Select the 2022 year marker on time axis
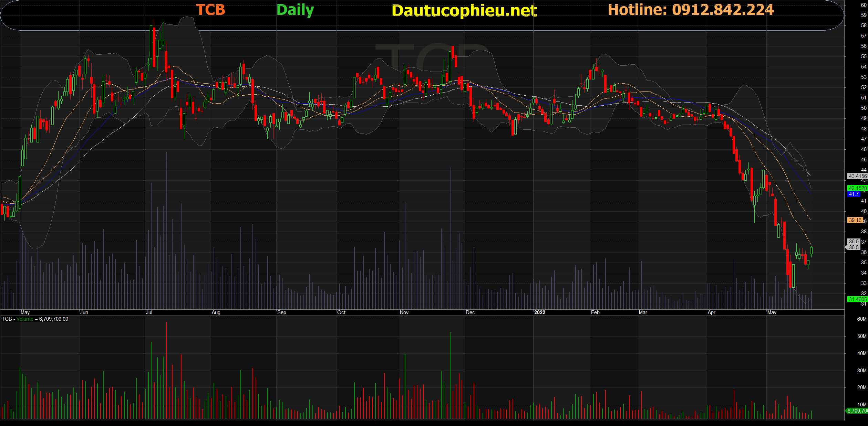Screen dimensions: 868x426 (x=539, y=312)
